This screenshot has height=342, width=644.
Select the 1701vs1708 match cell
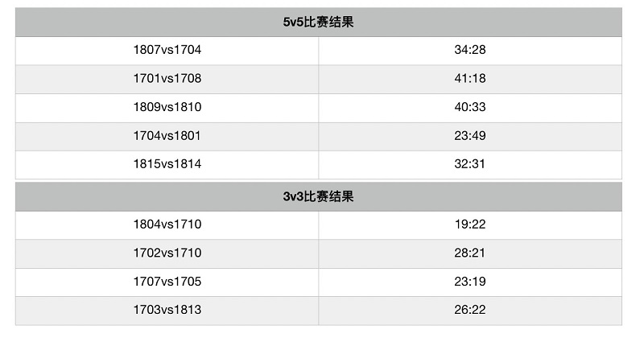(x=167, y=79)
